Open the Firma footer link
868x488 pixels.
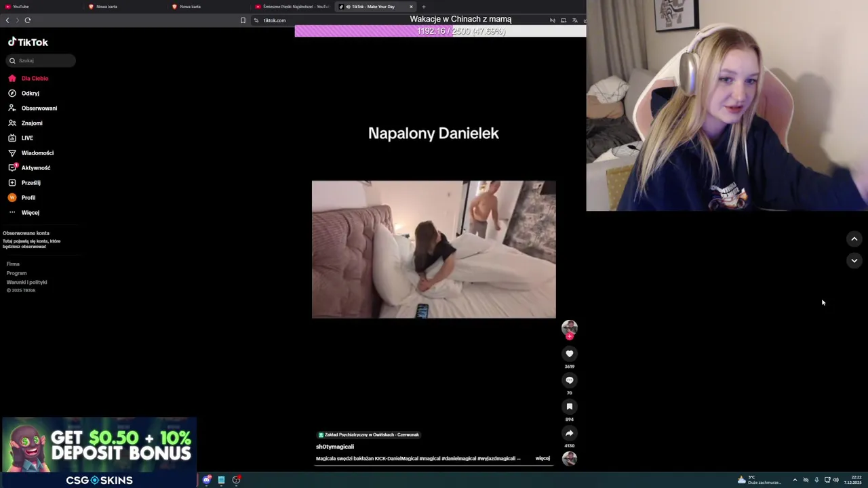13,264
